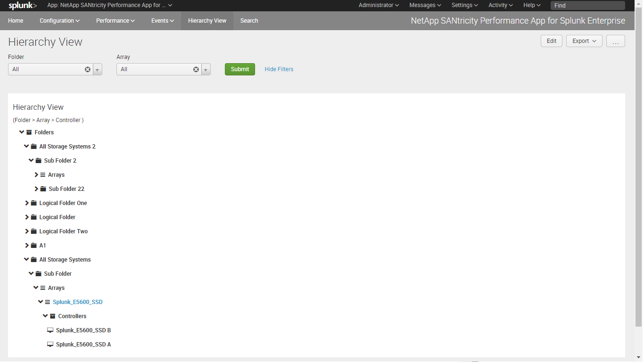644x362 pixels.
Task: Expand the Logical Folder node
Action: click(x=27, y=217)
